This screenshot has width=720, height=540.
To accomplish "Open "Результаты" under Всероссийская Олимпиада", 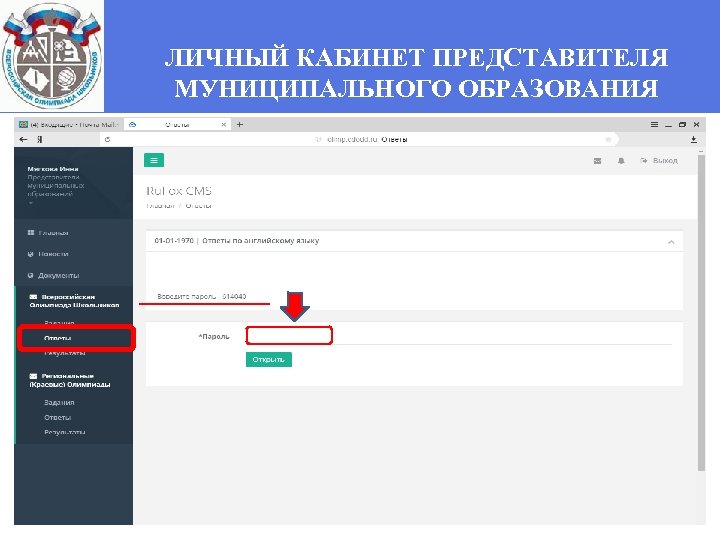I will [x=65, y=353].
